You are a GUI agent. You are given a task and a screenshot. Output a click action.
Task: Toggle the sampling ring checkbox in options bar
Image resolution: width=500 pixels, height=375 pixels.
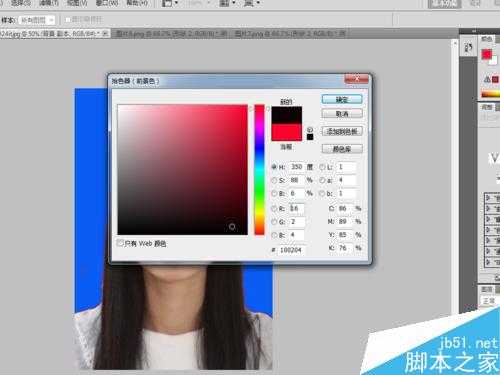coord(68,20)
